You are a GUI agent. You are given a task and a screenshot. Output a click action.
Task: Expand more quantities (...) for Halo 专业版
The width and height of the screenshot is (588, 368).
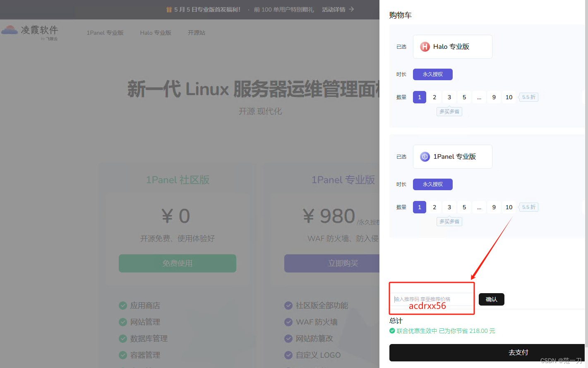tap(479, 97)
